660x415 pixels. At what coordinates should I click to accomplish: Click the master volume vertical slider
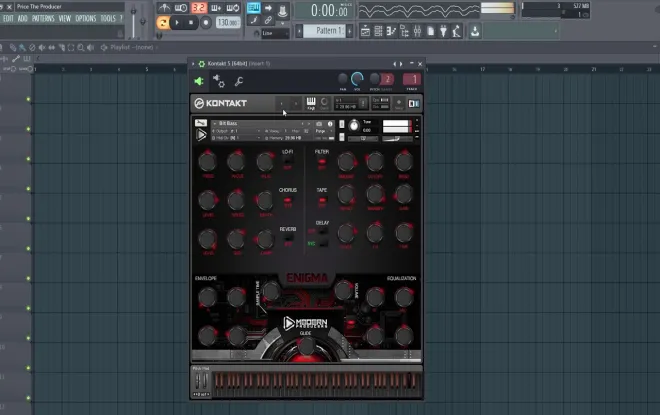(134, 21)
